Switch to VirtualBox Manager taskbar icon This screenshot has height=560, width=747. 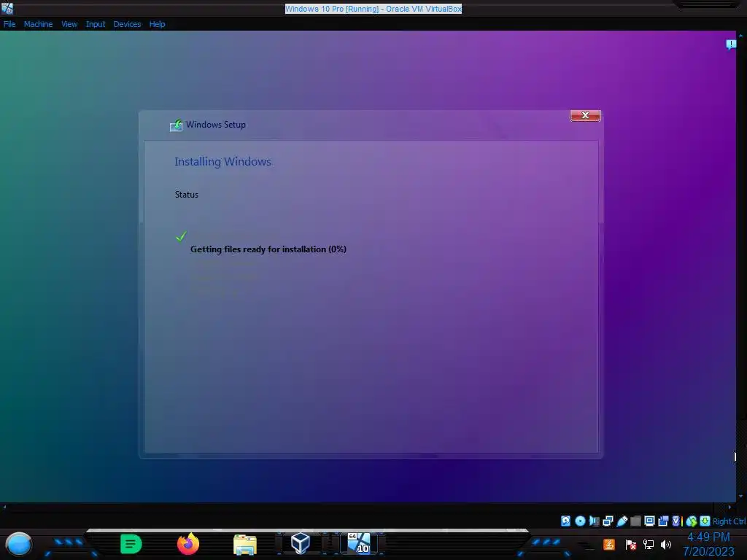click(300, 543)
